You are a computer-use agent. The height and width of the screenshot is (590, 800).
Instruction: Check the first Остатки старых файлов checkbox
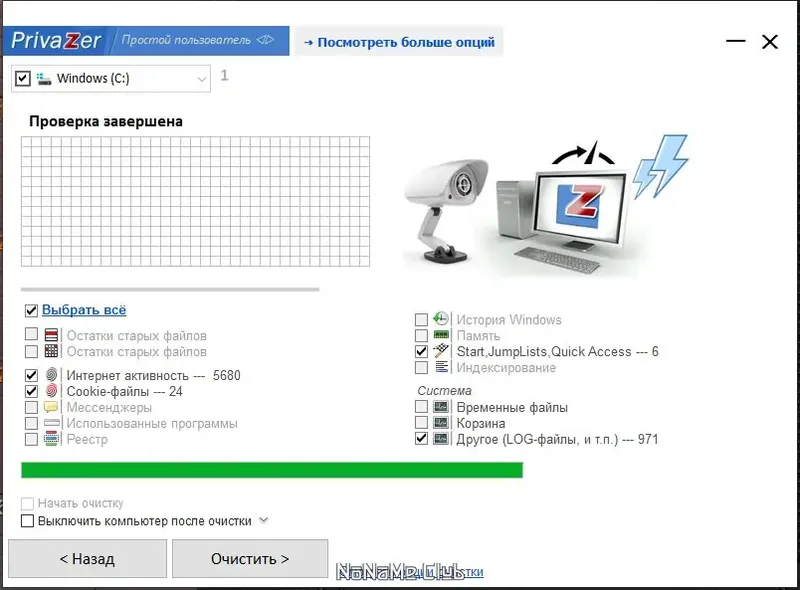(x=31, y=334)
